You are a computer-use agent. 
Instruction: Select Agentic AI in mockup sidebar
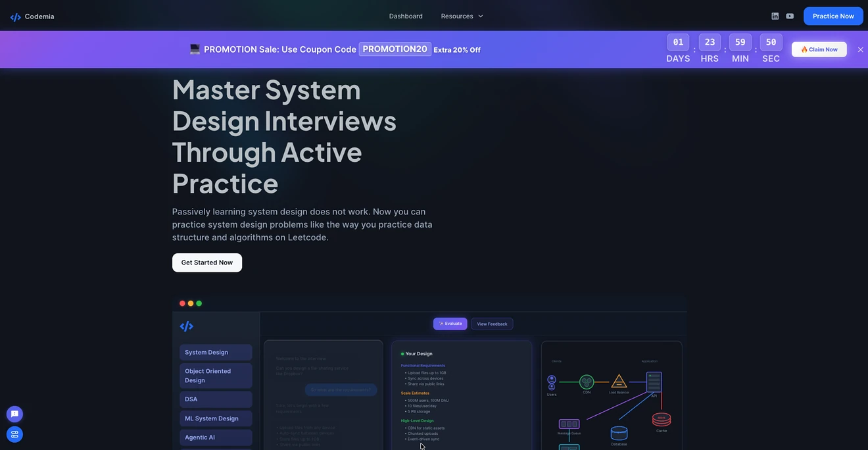pos(216,438)
